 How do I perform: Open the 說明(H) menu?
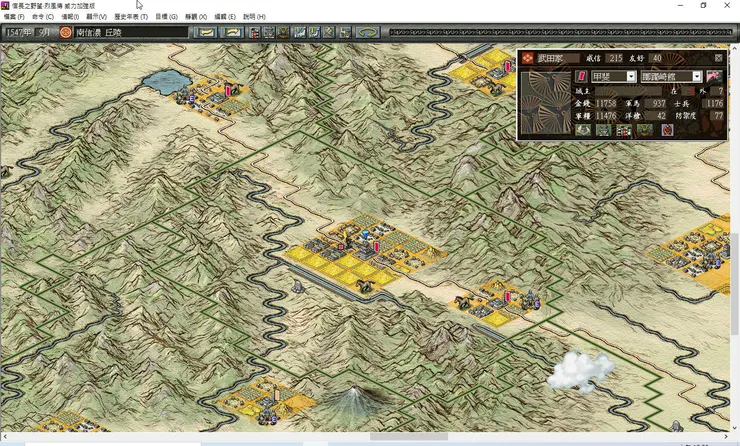pyautogui.click(x=254, y=17)
